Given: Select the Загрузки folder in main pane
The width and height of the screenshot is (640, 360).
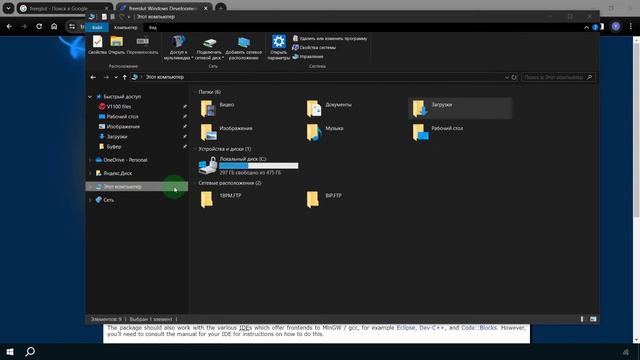Looking at the screenshot, I should tap(460, 108).
